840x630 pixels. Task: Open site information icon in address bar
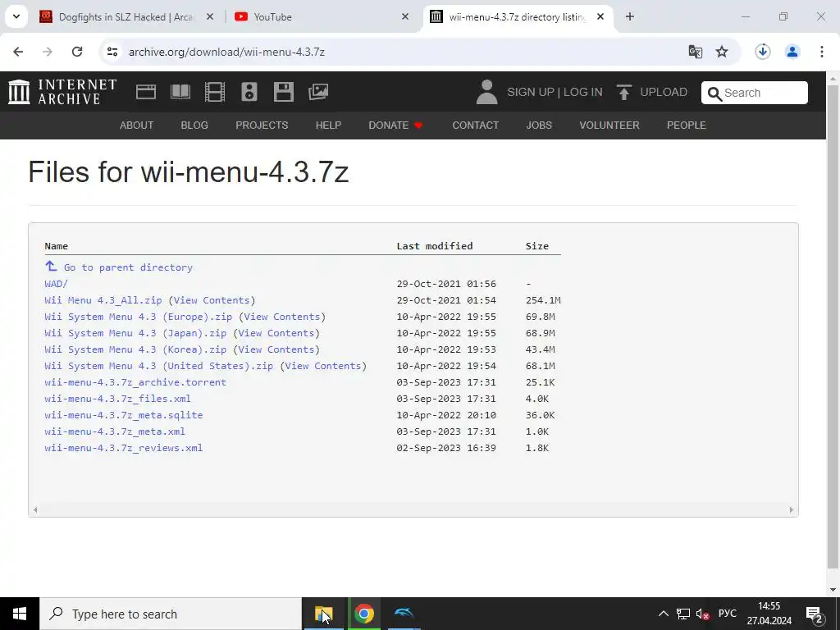tap(112, 52)
